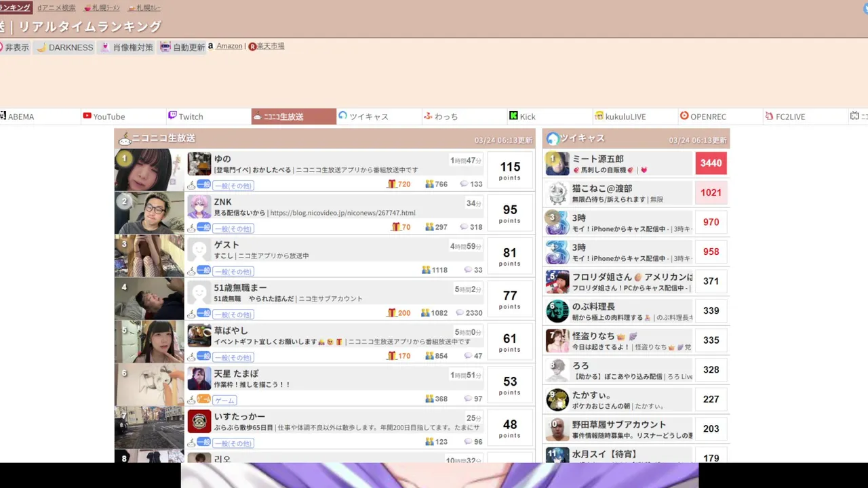Open たかすぃ。 TwitCasting entry avatar
Screen dimensions: 868x488
pos(557,399)
